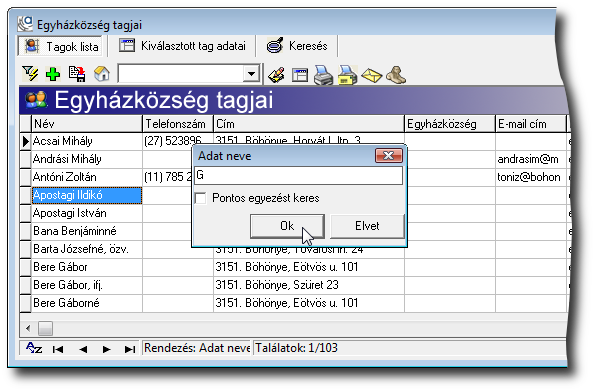Click the horizontal scrollbar left arrow
This screenshot has height=391, width=606.
(28, 329)
